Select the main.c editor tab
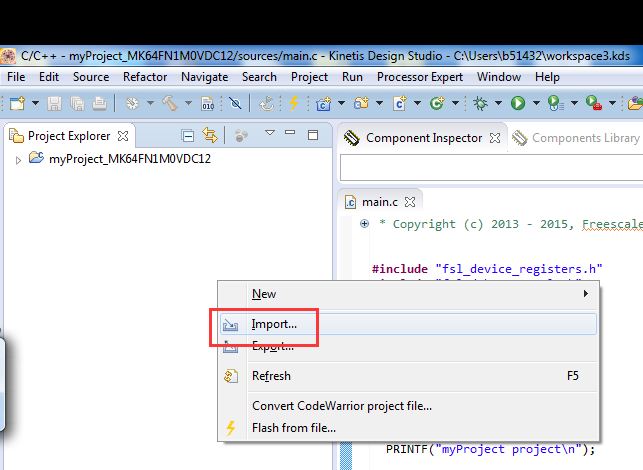The image size is (643, 470). (x=380, y=202)
